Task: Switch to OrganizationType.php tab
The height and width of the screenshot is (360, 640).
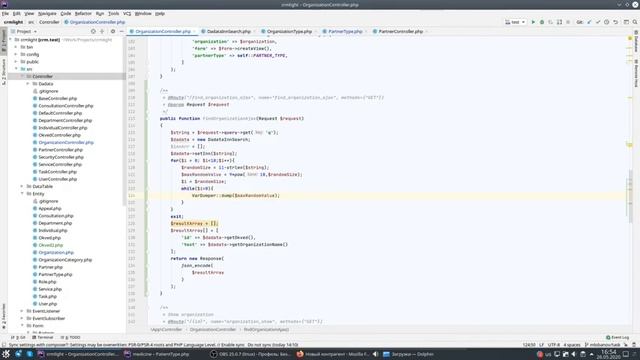Action: pos(289,31)
